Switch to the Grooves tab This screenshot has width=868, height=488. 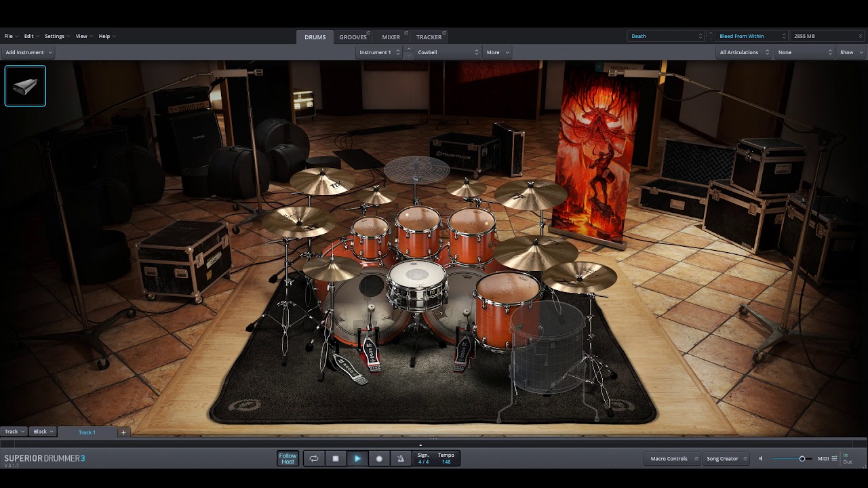pos(353,37)
